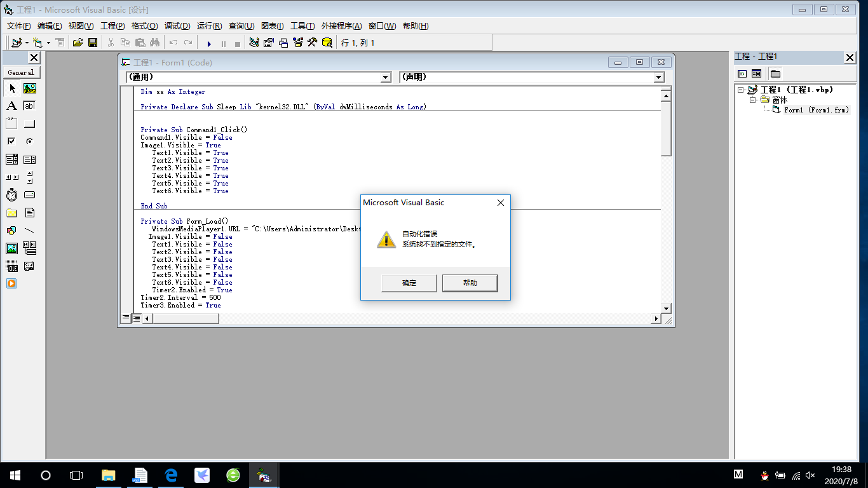Select the OptionButton tool in toolbox

pyautogui.click(x=30, y=141)
